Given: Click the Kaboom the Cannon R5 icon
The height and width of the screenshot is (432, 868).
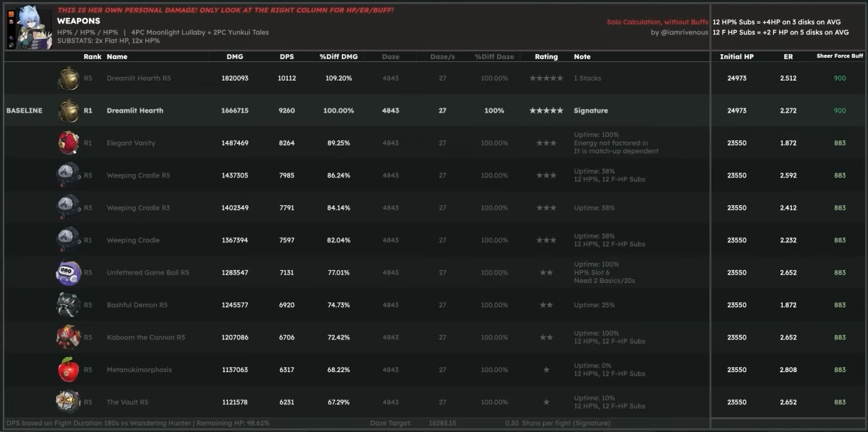Looking at the screenshot, I should (68, 337).
